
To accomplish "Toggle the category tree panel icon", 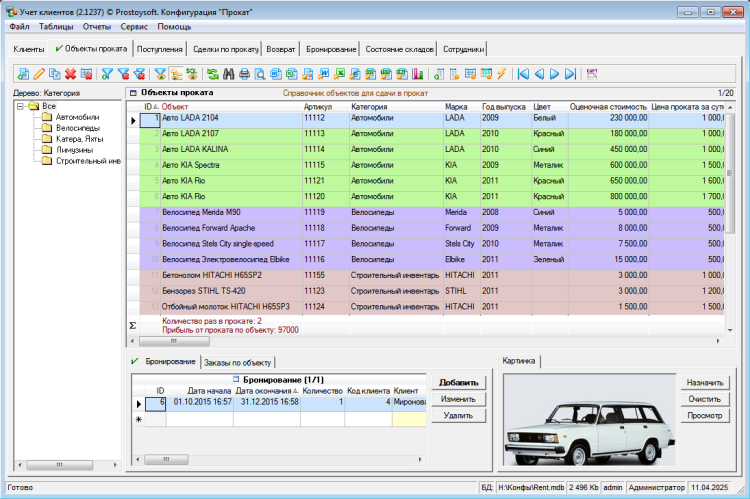I will 176,74.
